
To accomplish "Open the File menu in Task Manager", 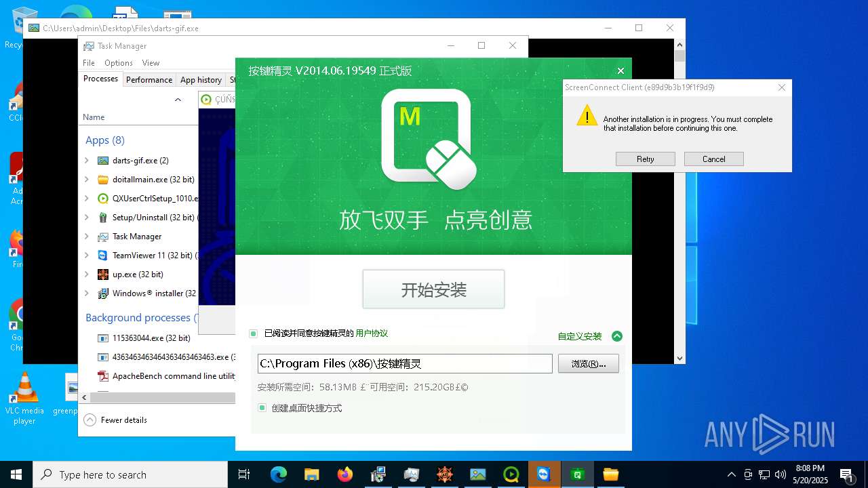I will tap(89, 62).
